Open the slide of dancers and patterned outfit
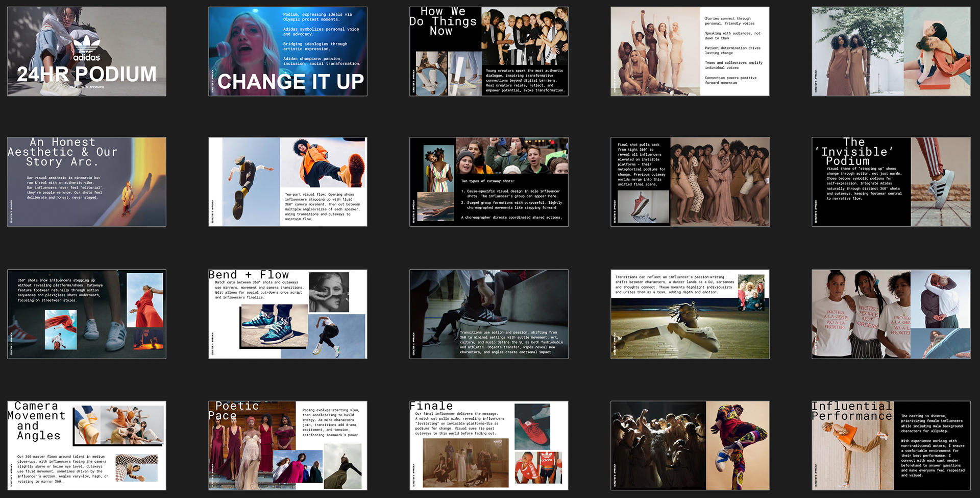The image size is (980, 498). click(x=690, y=445)
